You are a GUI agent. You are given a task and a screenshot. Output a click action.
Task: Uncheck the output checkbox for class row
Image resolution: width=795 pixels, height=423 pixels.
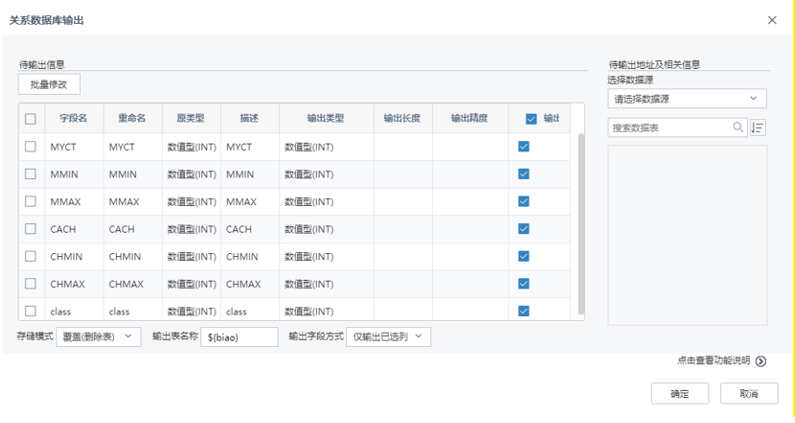coord(524,311)
